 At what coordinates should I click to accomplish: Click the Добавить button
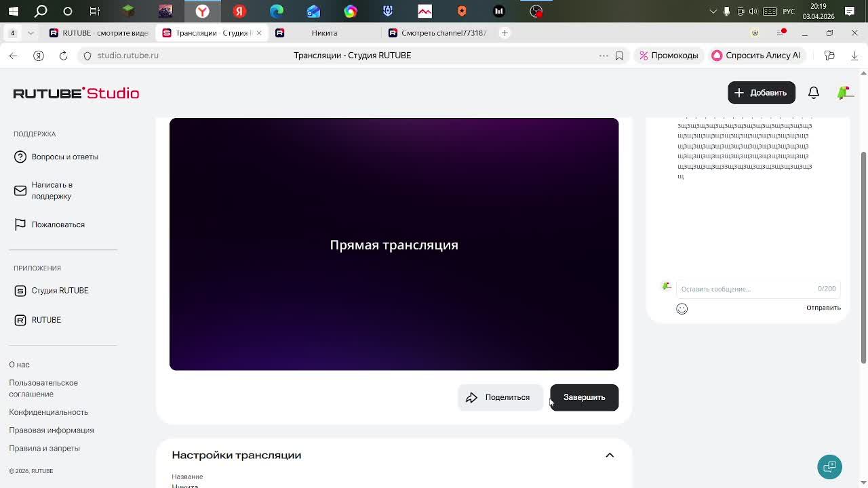761,93
